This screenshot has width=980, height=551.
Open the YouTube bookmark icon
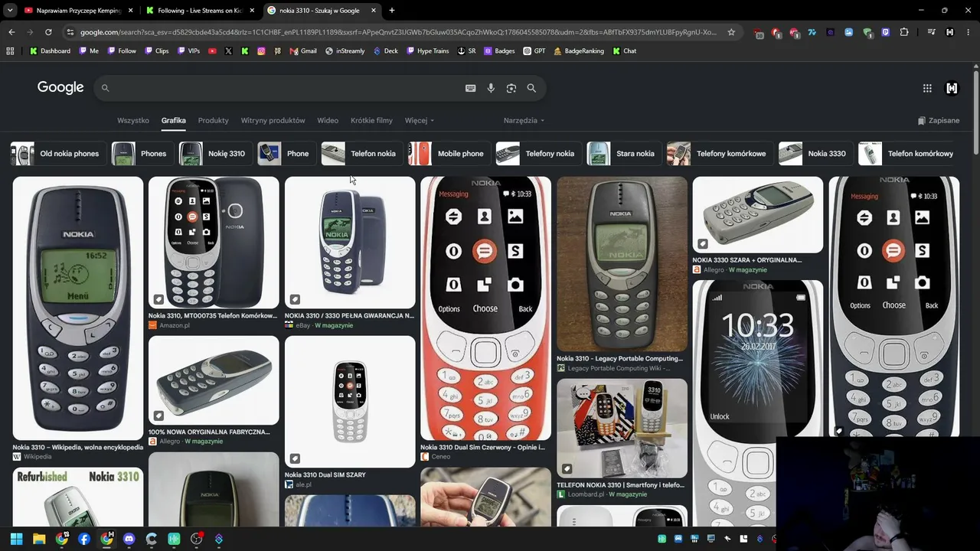[x=212, y=51]
